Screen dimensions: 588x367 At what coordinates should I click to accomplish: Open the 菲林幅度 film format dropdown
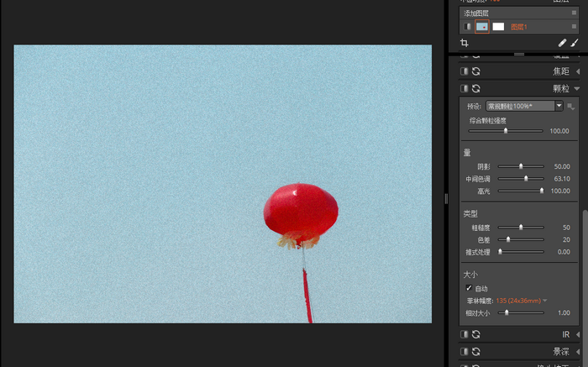544,301
